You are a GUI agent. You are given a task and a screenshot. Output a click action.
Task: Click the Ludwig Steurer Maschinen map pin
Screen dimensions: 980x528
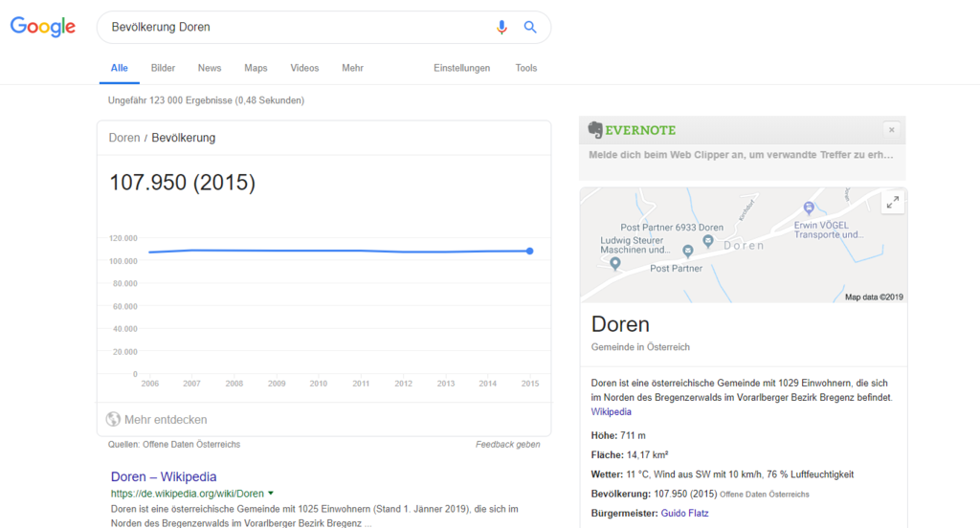[x=615, y=263]
